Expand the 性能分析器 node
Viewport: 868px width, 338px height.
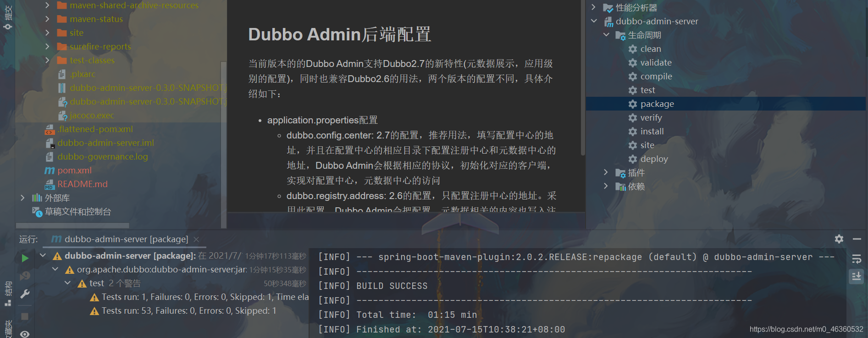click(594, 7)
